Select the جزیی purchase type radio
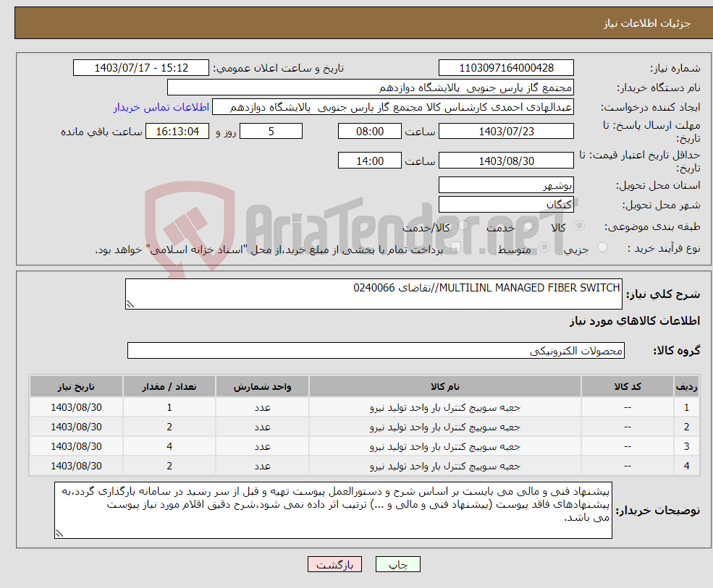The height and width of the screenshot is (588, 713). pos(602,247)
